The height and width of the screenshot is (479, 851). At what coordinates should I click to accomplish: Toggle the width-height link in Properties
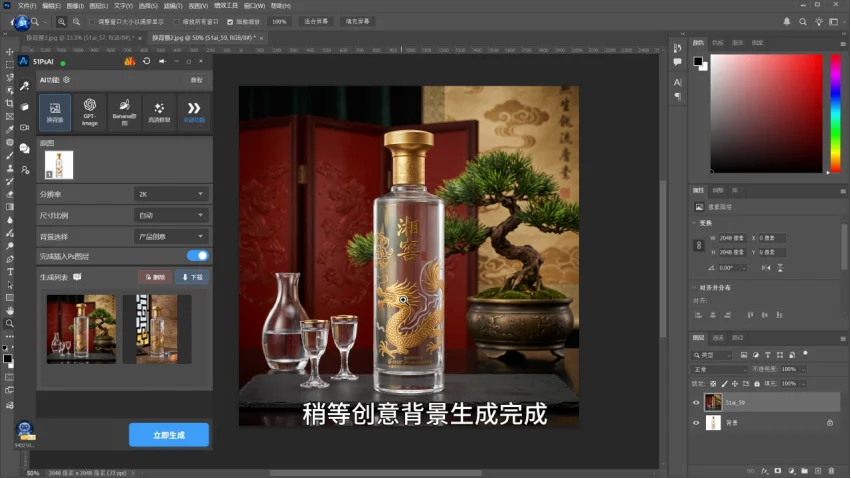point(699,245)
